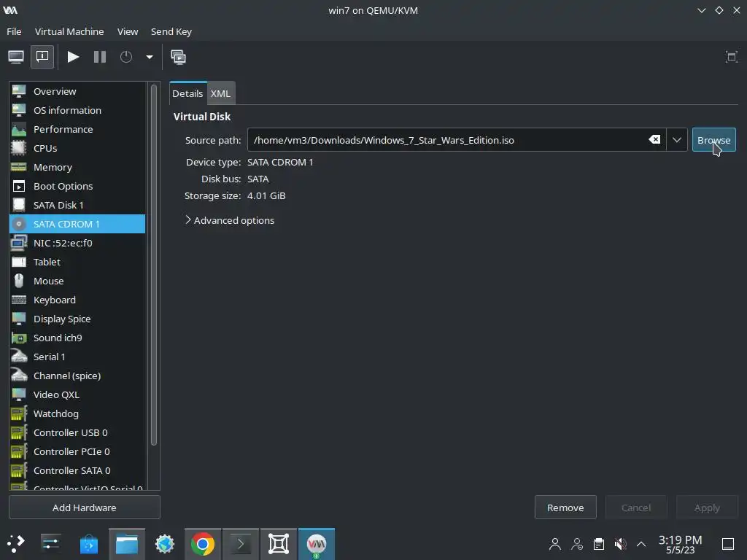Screen dimensions: 747x560
Task: Open shutdown options dropdown arrow
Action: (150, 57)
